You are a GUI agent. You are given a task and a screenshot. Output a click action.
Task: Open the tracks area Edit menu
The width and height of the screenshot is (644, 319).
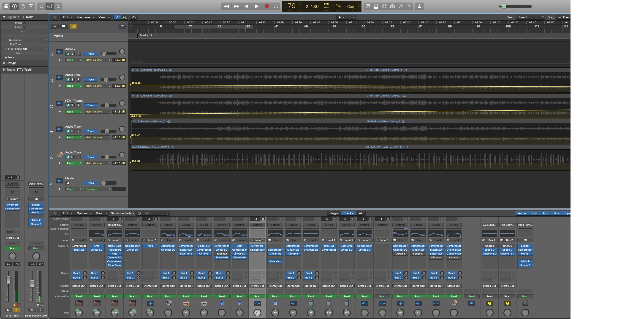tap(68, 17)
